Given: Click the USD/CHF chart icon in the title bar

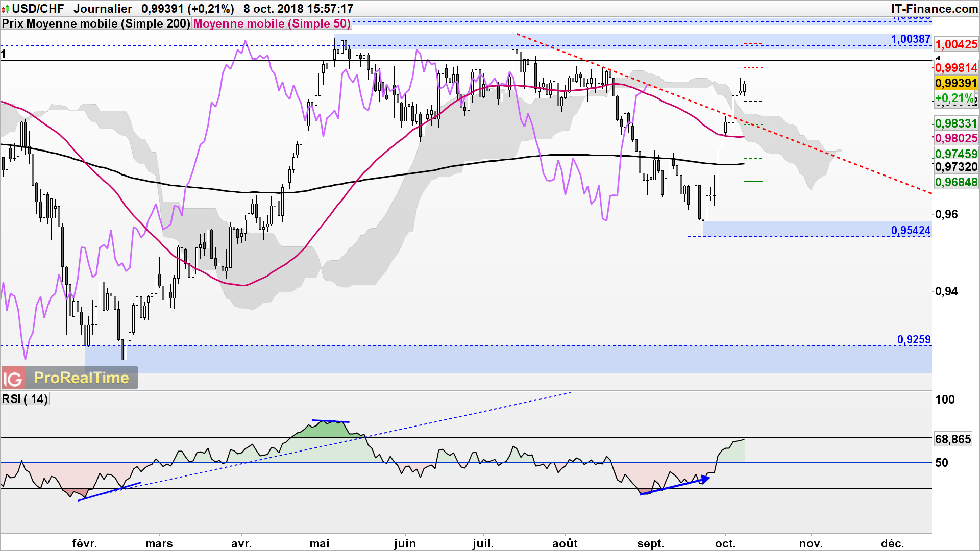Looking at the screenshot, I should (6, 9).
